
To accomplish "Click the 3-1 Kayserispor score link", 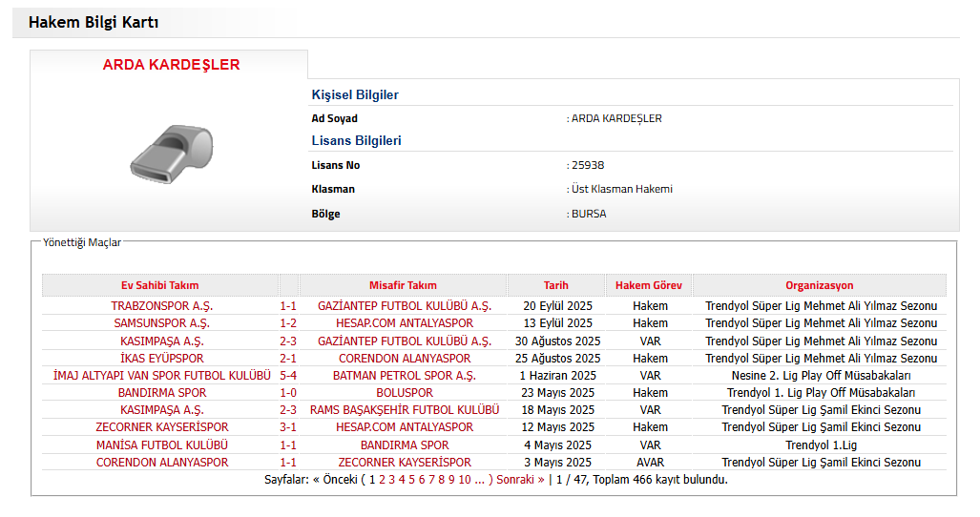I will tap(288, 427).
